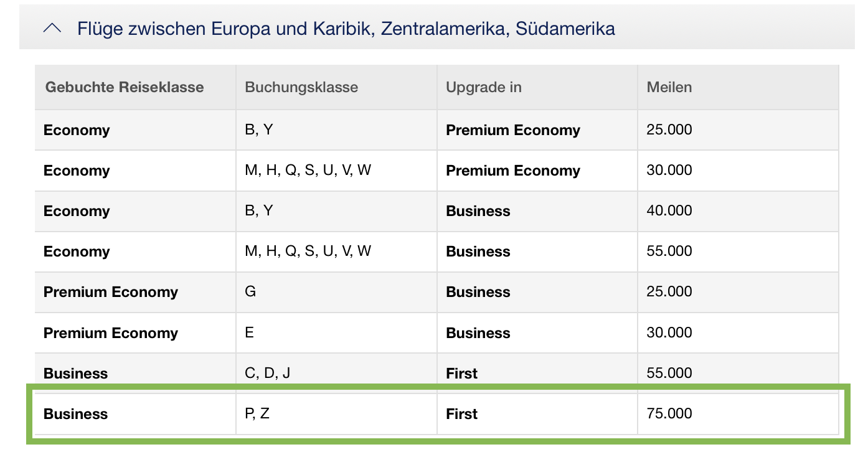The image size is (868, 452).
Task: Click "55.000" in the C, D, J row
Action: tap(669, 373)
